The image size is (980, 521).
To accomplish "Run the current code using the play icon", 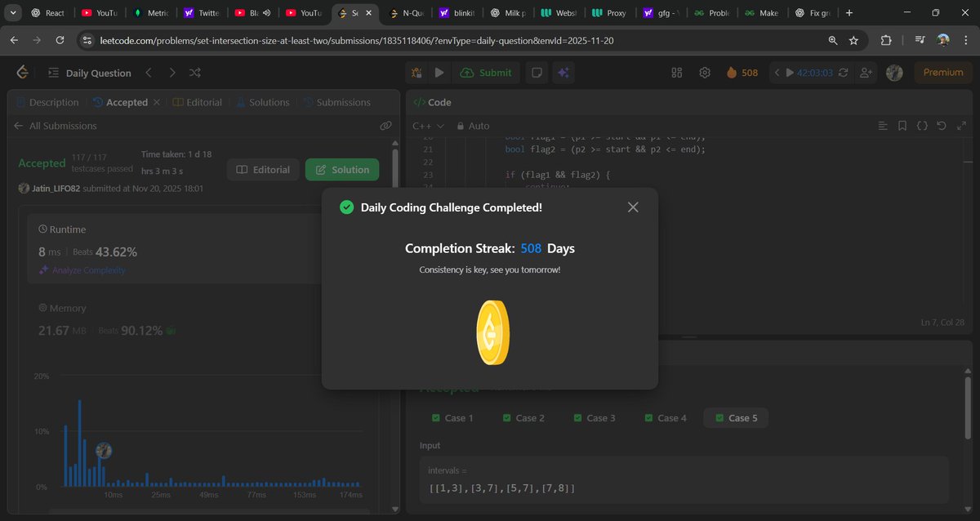I will 439,72.
